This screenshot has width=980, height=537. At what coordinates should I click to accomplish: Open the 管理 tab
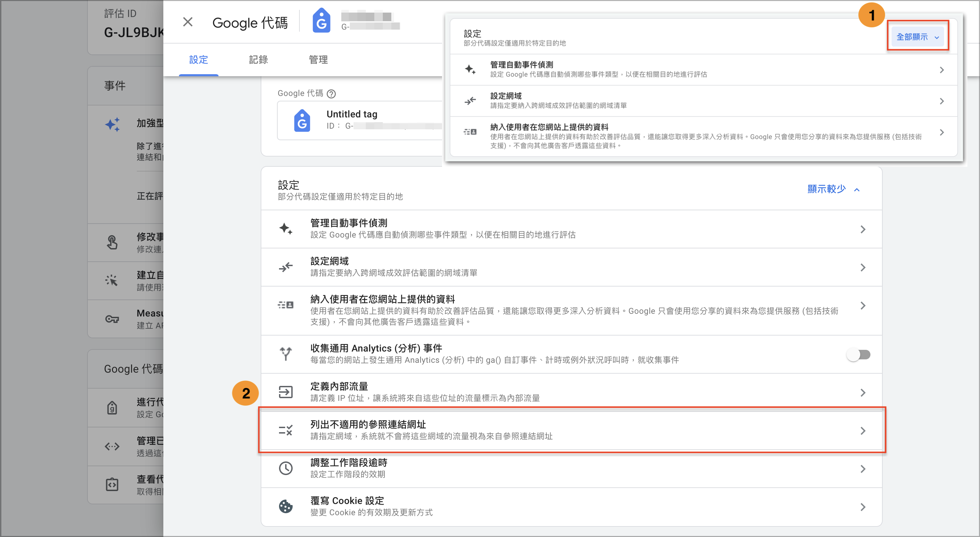(318, 60)
